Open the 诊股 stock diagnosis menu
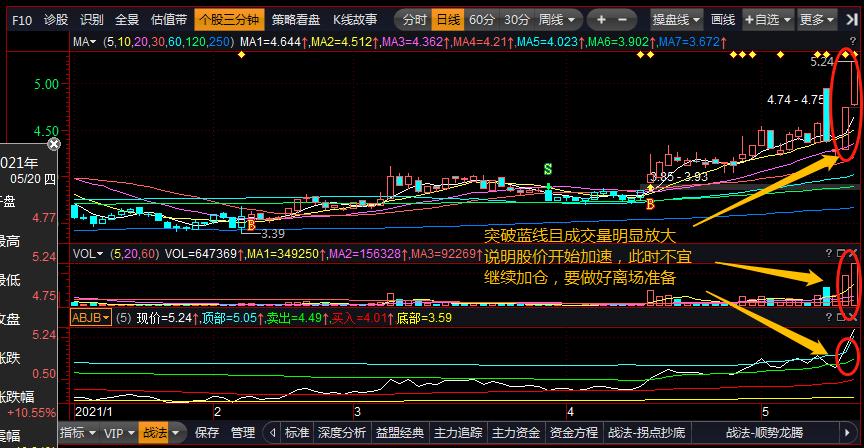Image resolution: width=864 pixels, height=448 pixels. pos(56,20)
